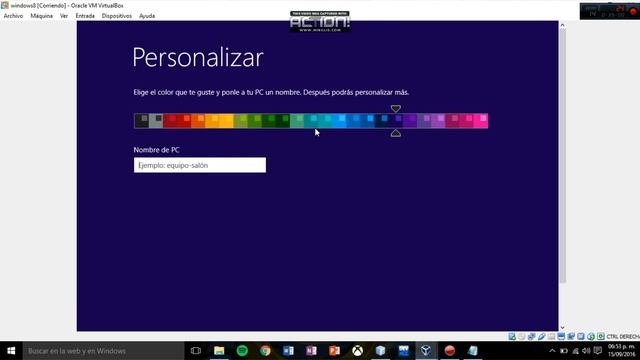Click the shared folders status icon
Viewport: 640px width, 360px height.
point(551,336)
